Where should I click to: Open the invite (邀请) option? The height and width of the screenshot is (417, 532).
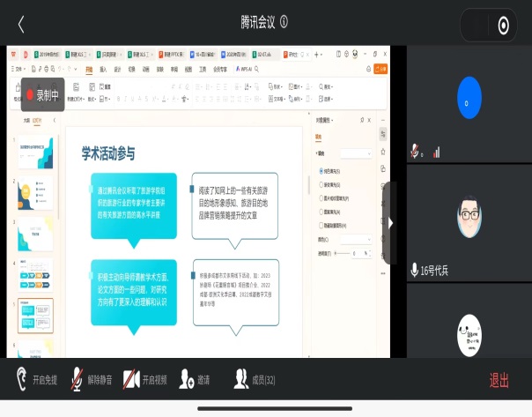tap(195, 380)
